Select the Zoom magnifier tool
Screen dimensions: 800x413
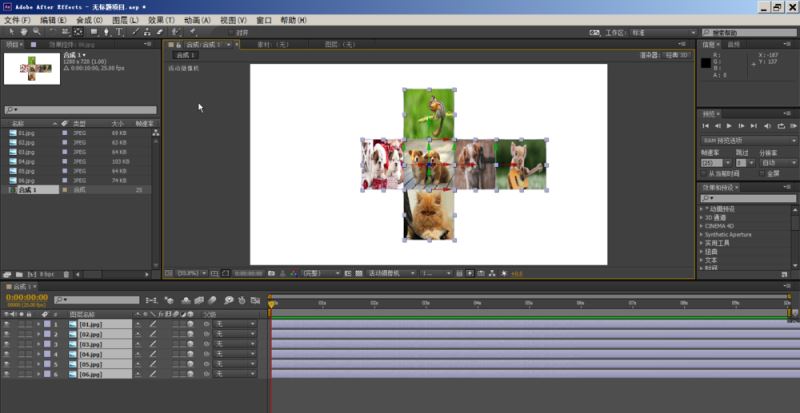tap(37, 32)
